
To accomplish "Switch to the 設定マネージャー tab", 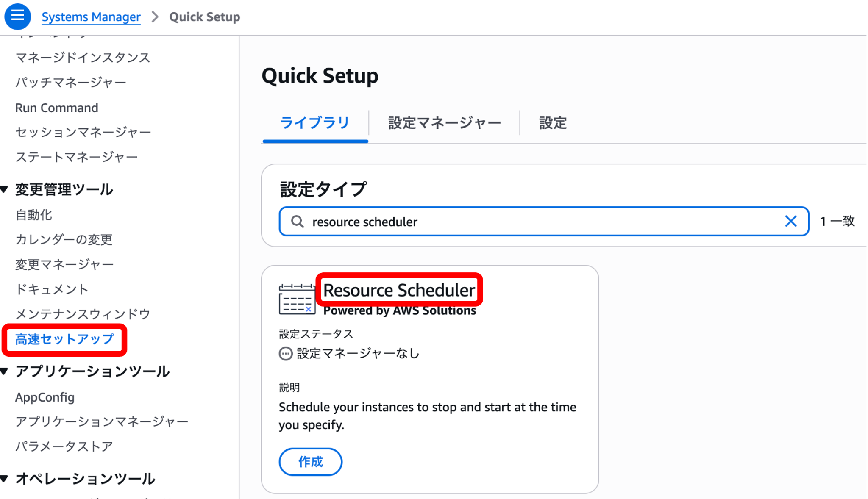I will tap(444, 123).
